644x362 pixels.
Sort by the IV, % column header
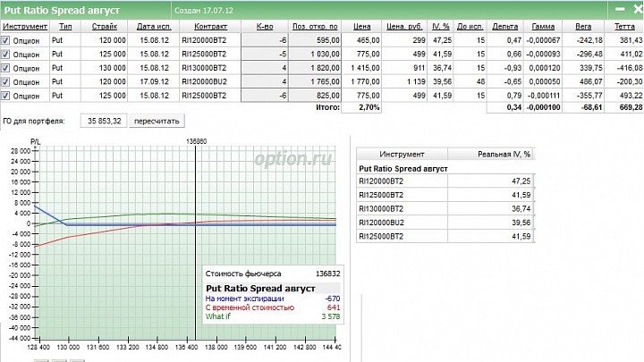[441, 26]
